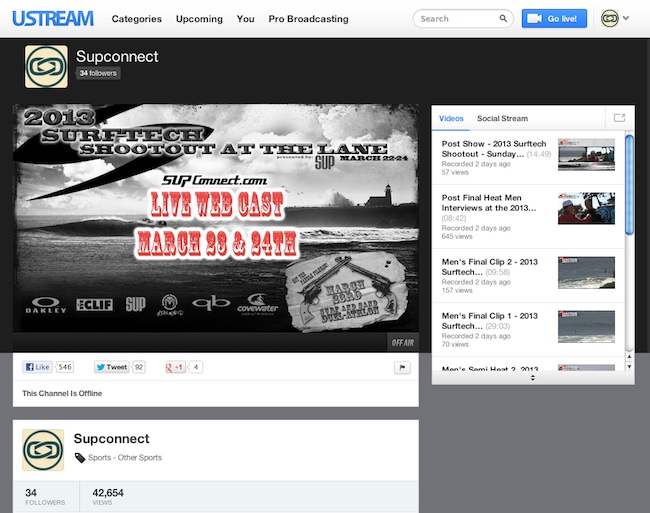Click the tweet count 92

(139, 367)
